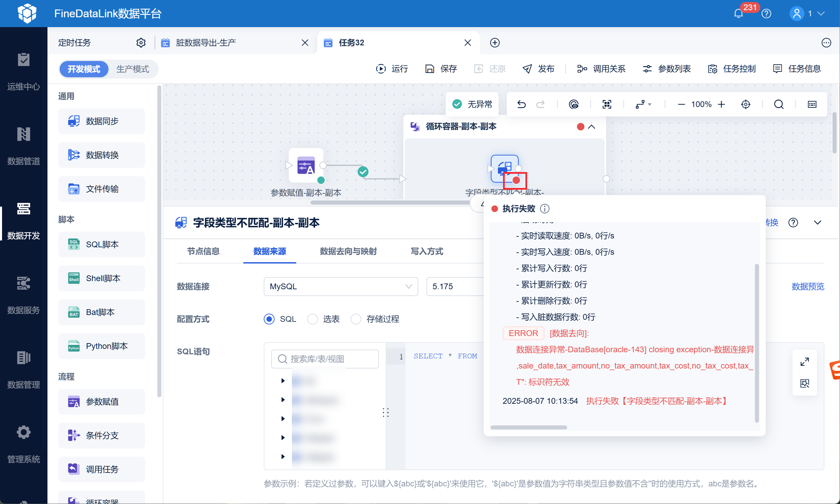Viewport: 840px width, 504px height.
Task: Expand the SQL editor to fullscreen
Action: click(x=804, y=362)
